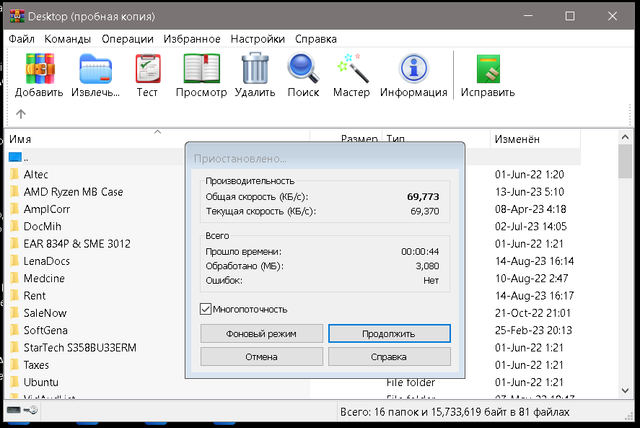Select the EAR 834P & SME 3012 folder icon

pos(15,244)
